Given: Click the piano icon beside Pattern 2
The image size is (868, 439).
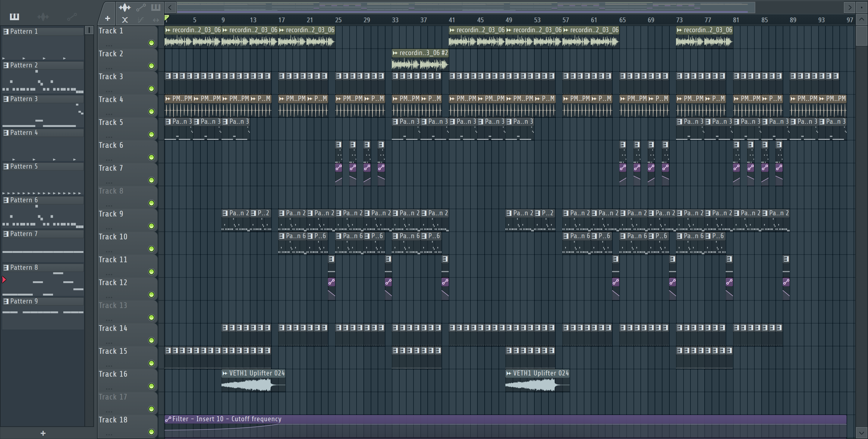Looking at the screenshot, I should tap(6, 65).
